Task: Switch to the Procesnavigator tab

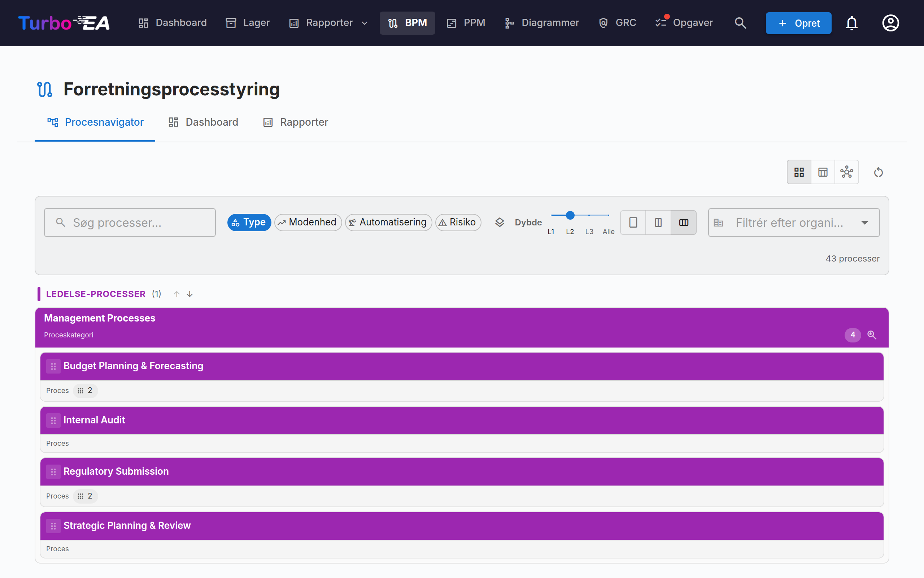Action: pyautogui.click(x=95, y=122)
